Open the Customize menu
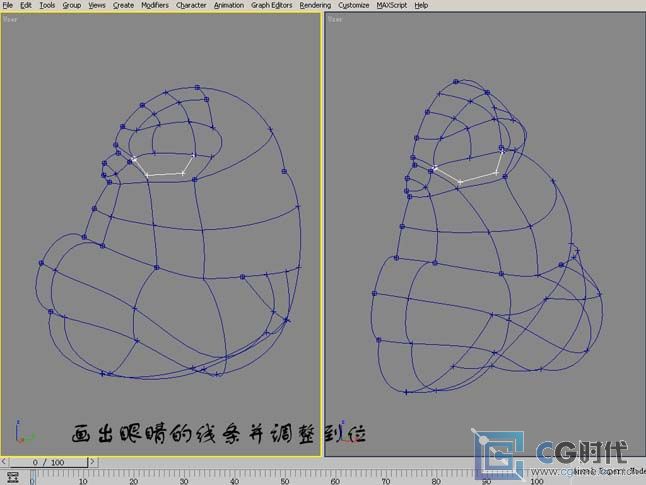The width and height of the screenshot is (646, 485). coord(353,5)
